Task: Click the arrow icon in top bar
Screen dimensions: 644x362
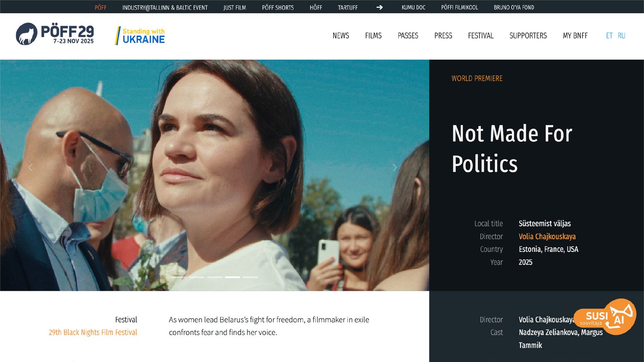Action: tap(379, 7)
